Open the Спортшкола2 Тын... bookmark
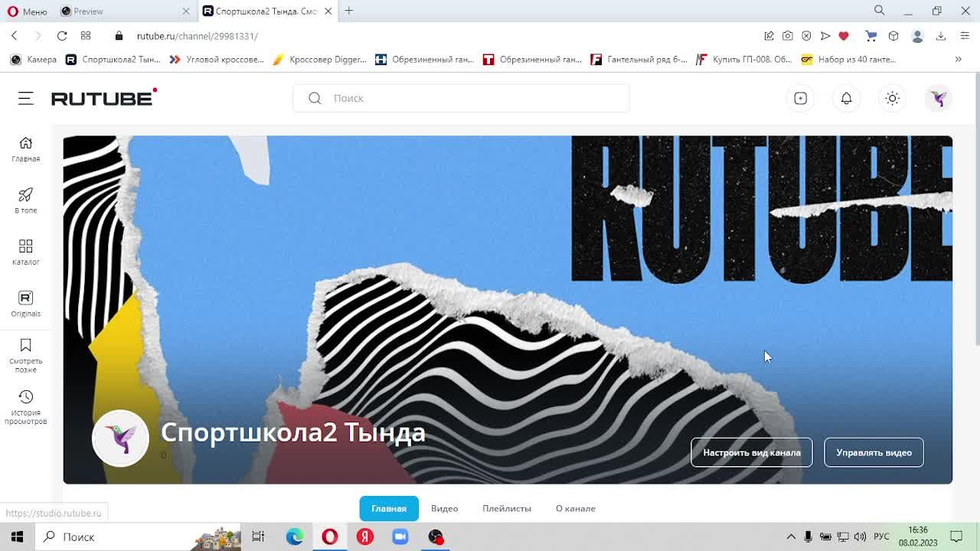Image resolution: width=980 pixels, height=551 pixels. pos(113,59)
